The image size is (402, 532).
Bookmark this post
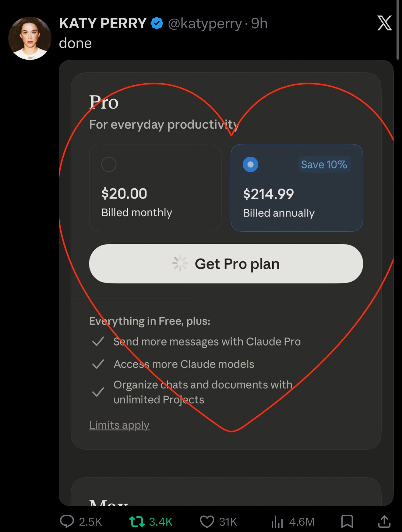tap(347, 521)
